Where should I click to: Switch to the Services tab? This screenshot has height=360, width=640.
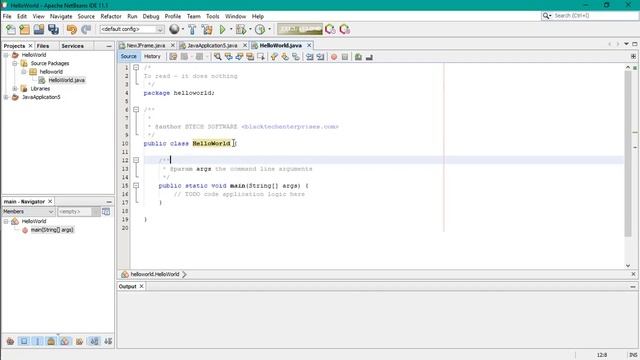pyautogui.click(x=73, y=46)
